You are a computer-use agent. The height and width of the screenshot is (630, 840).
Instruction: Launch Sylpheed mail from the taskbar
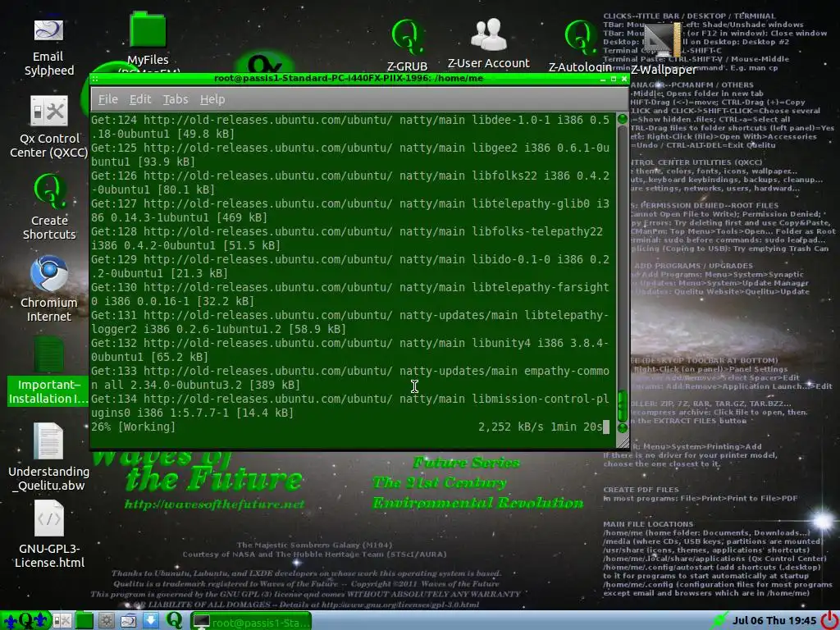pyautogui.click(x=129, y=621)
